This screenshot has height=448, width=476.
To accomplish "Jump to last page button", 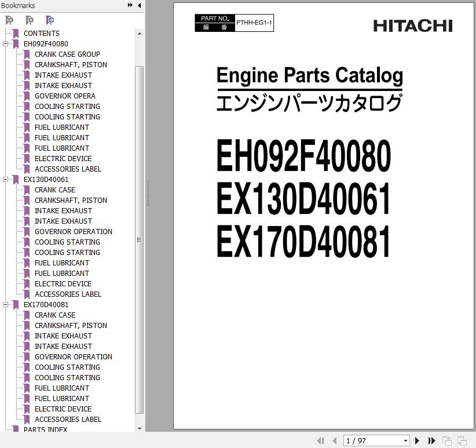I will tap(431, 440).
